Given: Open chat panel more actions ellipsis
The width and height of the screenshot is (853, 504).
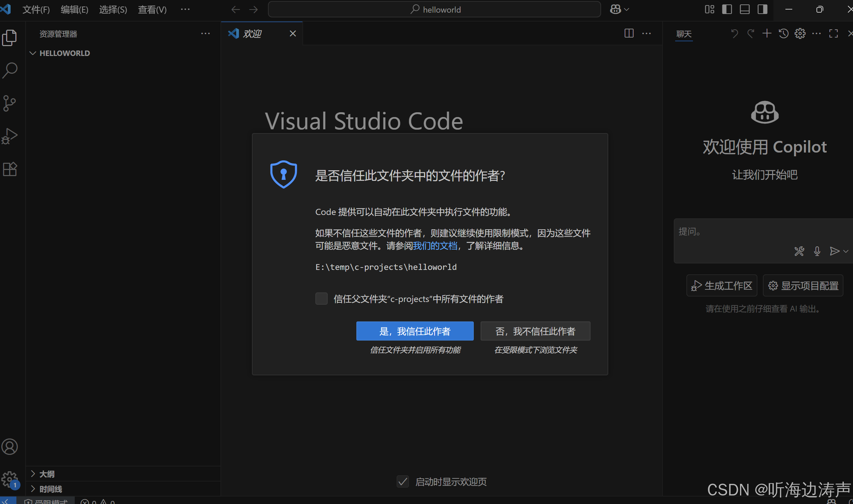Looking at the screenshot, I should pos(816,33).
